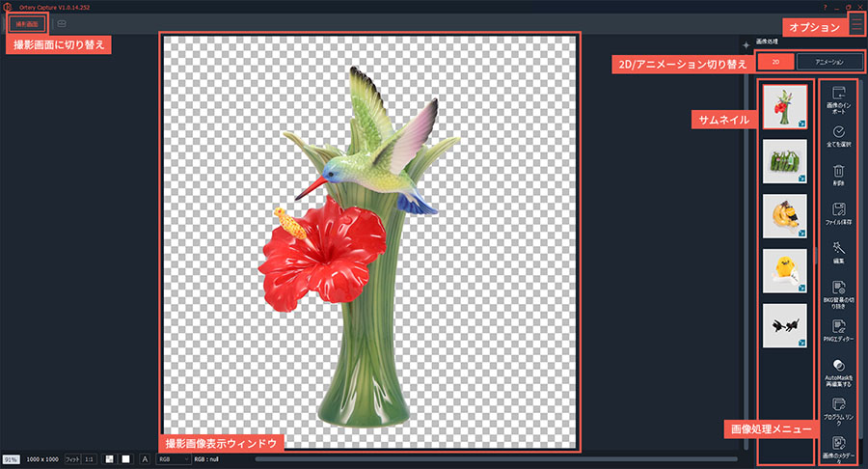Screen dimensions: 868x469
Task: Click the 1:1 zoom button
Action: point(89,459)
